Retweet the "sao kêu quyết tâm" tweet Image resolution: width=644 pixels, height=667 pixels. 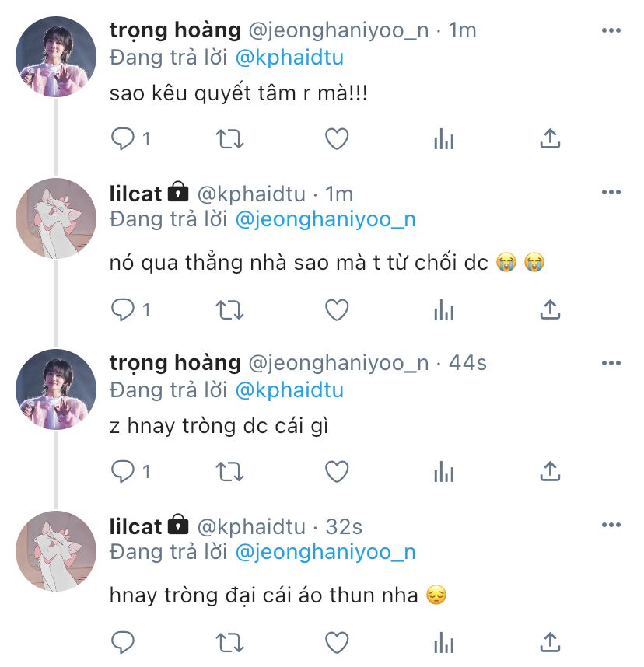pos(229,139)
